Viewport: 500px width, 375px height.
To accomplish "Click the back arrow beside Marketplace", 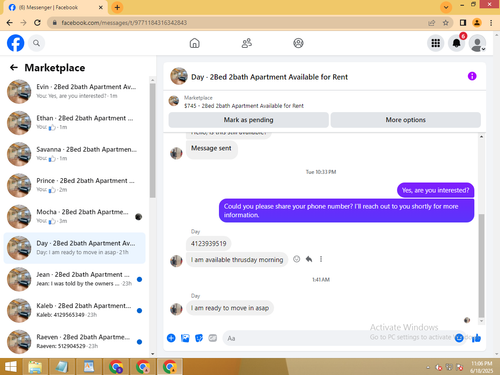I will coord(14,68).
